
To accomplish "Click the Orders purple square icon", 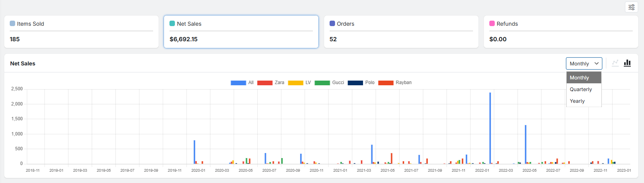I will point(332,23).
